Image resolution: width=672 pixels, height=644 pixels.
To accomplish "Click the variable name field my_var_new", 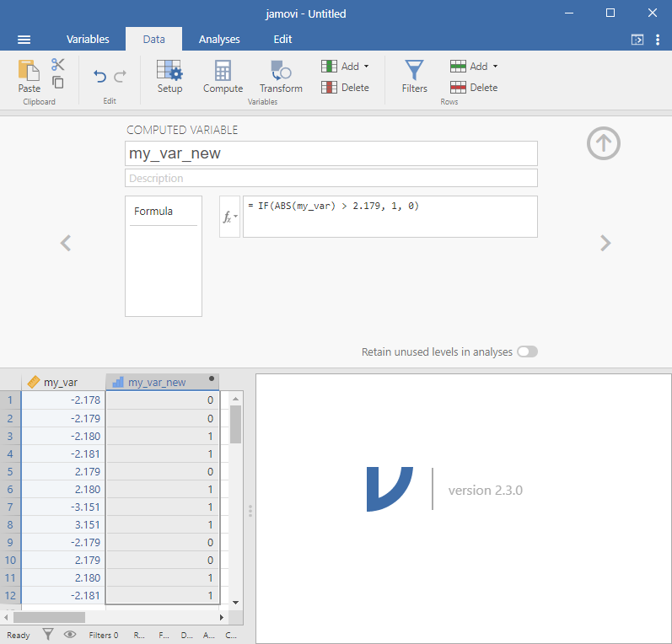I will point(331,153).
